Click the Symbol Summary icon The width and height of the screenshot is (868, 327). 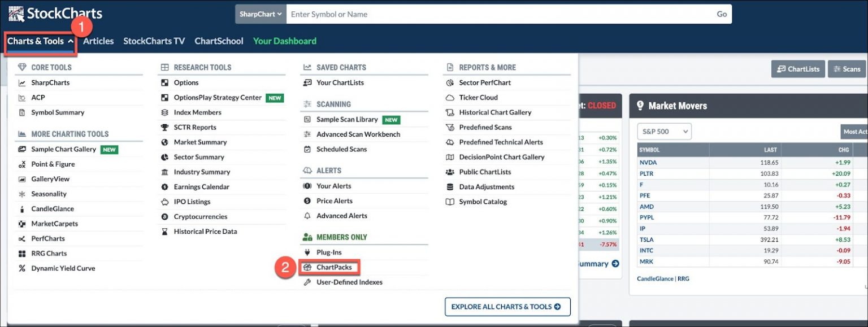point(22,112)
